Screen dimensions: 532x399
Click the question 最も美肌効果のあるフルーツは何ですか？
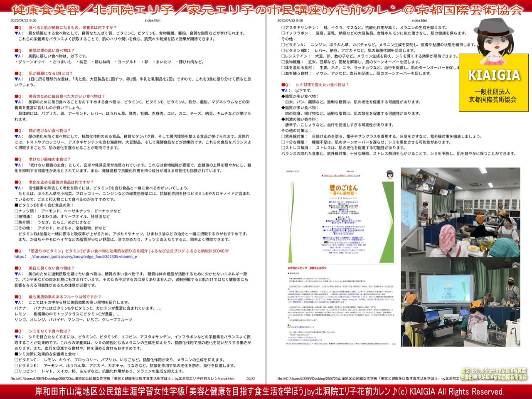58,297
